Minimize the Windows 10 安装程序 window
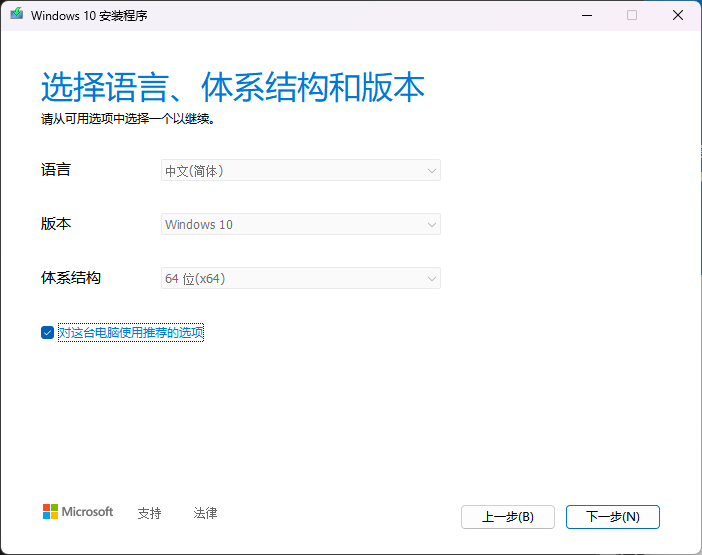The image size is (702, 555). click(x=587, y=15)
